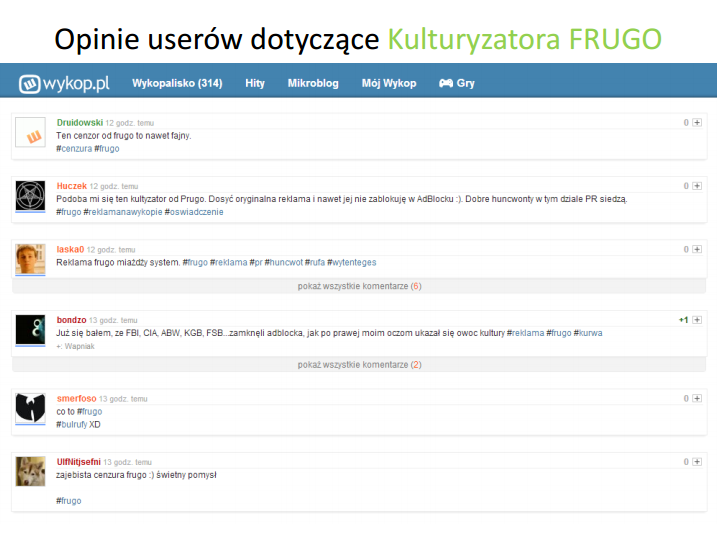Open UlfNitjsefni's profile picture
This screenshot has height=534, width=717.
coord(31,473)
